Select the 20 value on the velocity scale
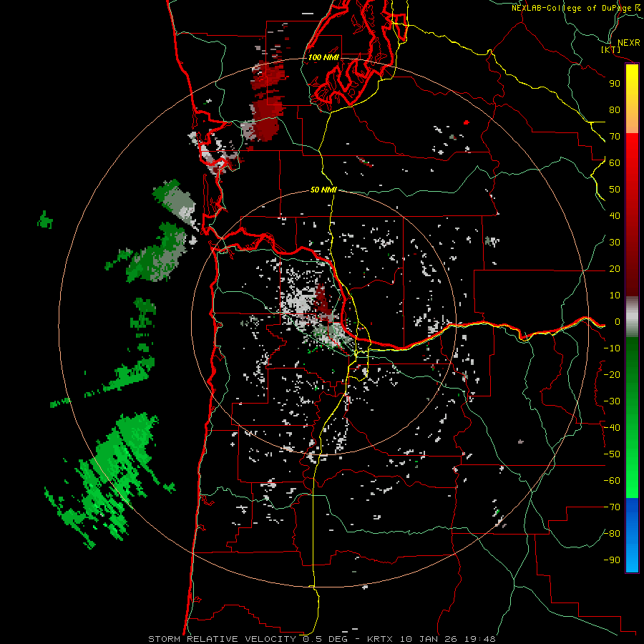Image resolution: width=644 pixels, height=644 pixels. 615,269
